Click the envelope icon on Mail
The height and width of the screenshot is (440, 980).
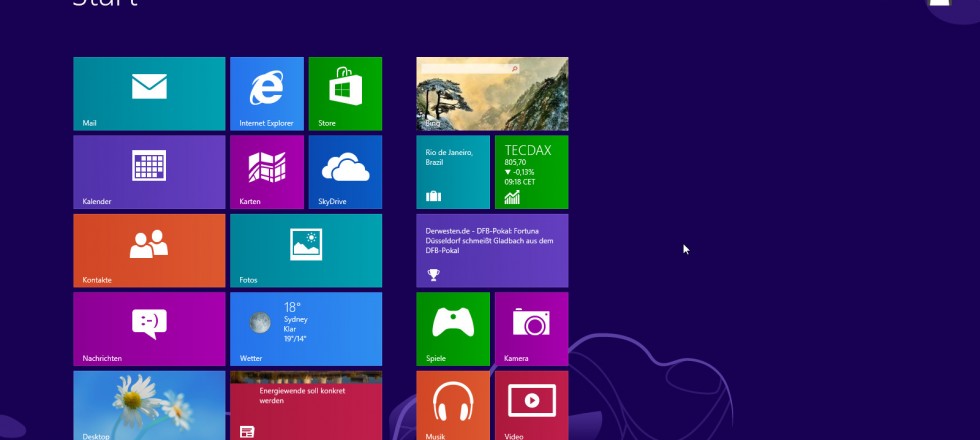click(149, 86)
